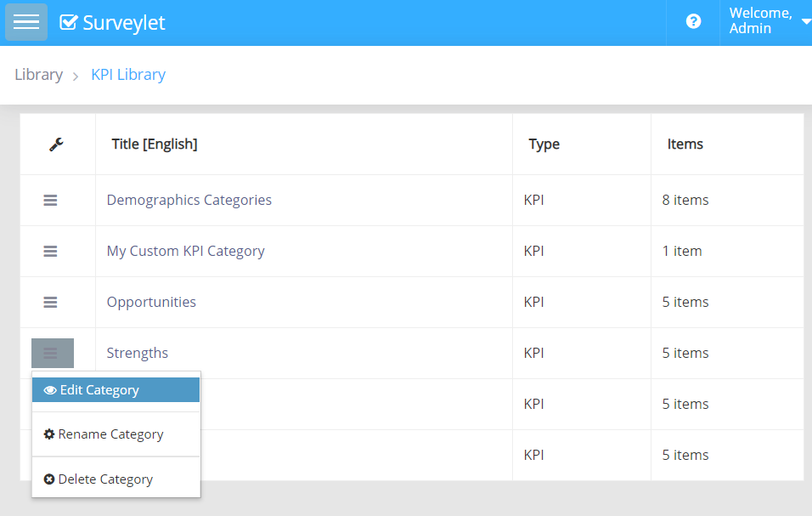Click the wrench tools column icon

[x=56, y=145]
